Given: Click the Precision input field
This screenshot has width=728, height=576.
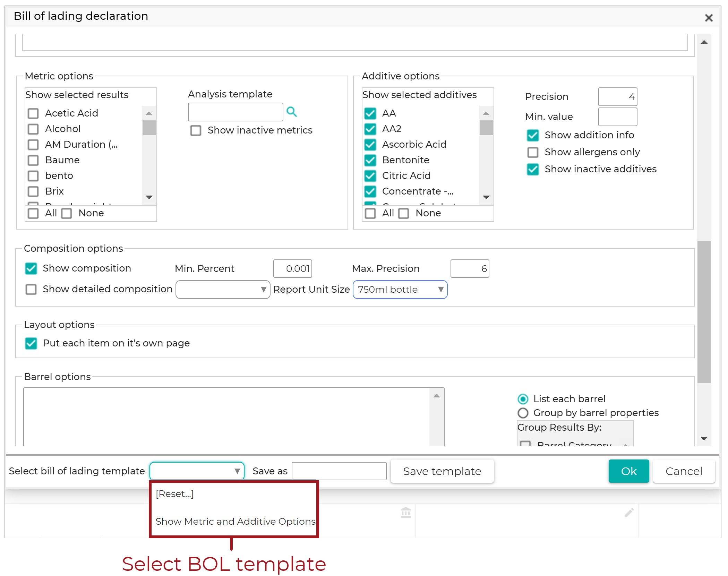Looking at the screenshot, I should point(618,97).
